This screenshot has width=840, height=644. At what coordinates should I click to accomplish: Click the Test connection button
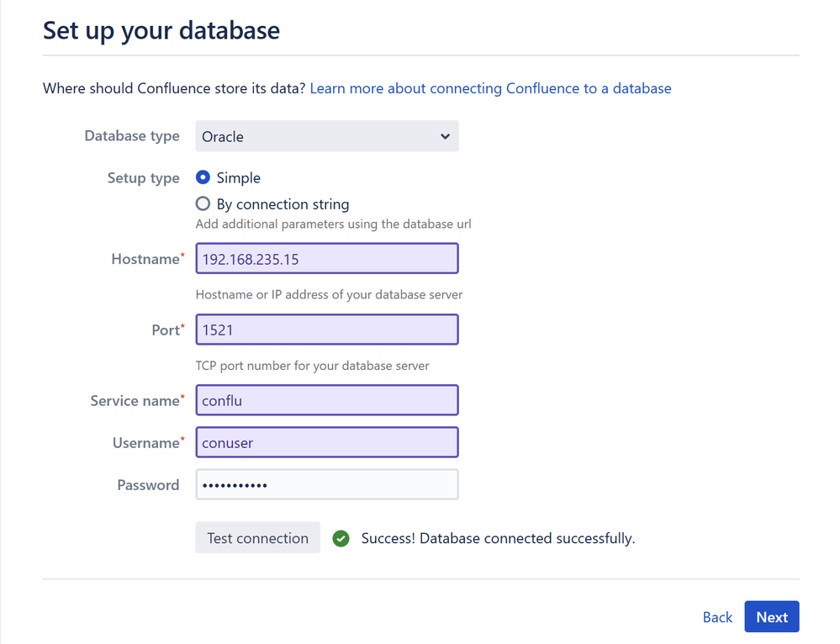pyautogui.click(x=257, y=538)
